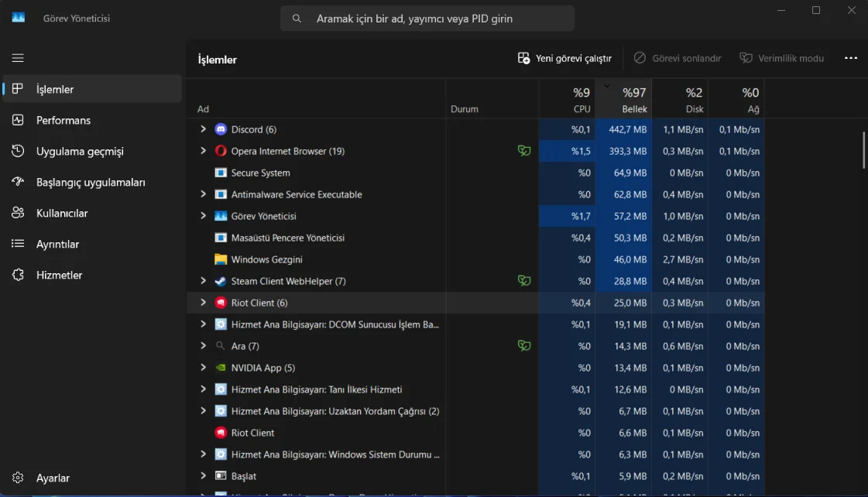The image size is (868, 497).
Task: Click the Opera Internet Browser icon
Action: point(221,151)
